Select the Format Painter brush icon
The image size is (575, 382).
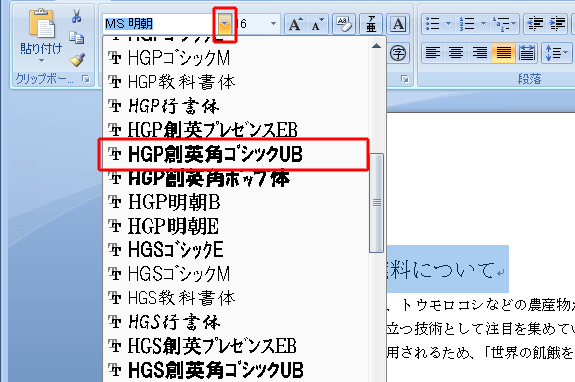[x=77, y=60]
